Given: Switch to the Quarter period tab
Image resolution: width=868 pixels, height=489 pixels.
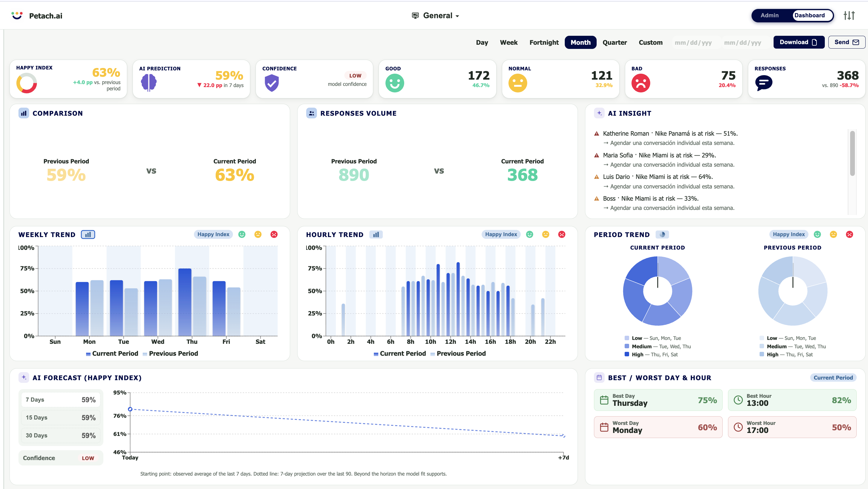Looking at the screenshot, I should click(x=615, y=43).
